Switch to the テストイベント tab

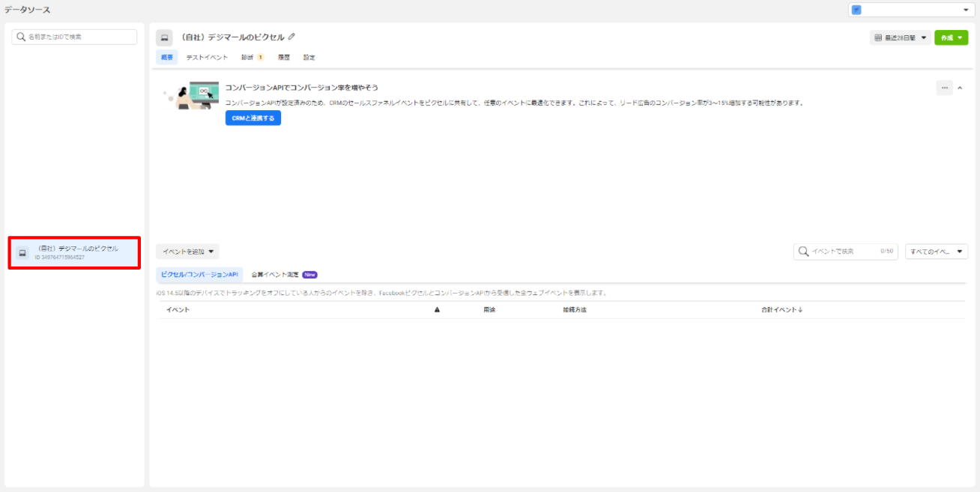[207, 58]
